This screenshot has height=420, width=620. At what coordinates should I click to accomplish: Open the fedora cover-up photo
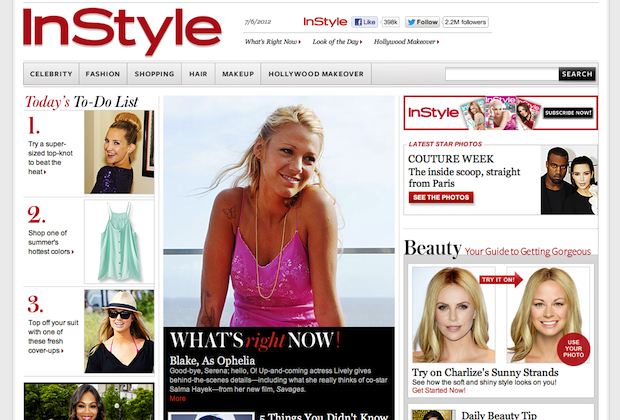119,331
